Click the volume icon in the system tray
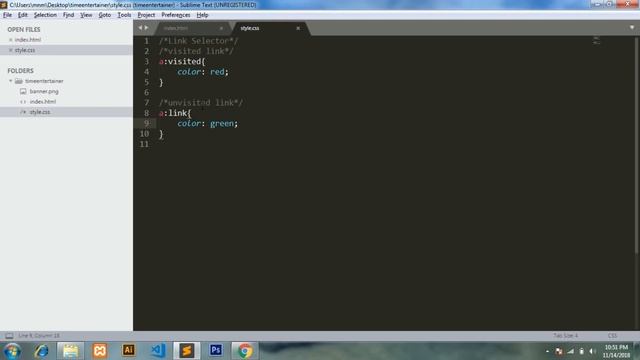Screen dimensions: 640x360 click(x=592, y=351)
